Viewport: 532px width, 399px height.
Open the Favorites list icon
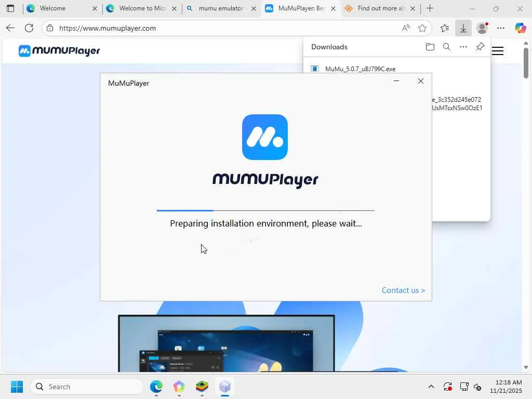445,28
